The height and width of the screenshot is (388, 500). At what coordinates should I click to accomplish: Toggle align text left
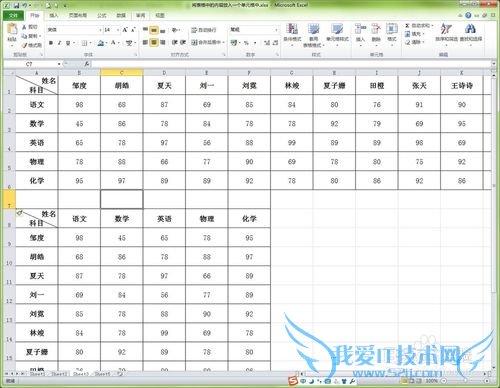coord(145,42)
